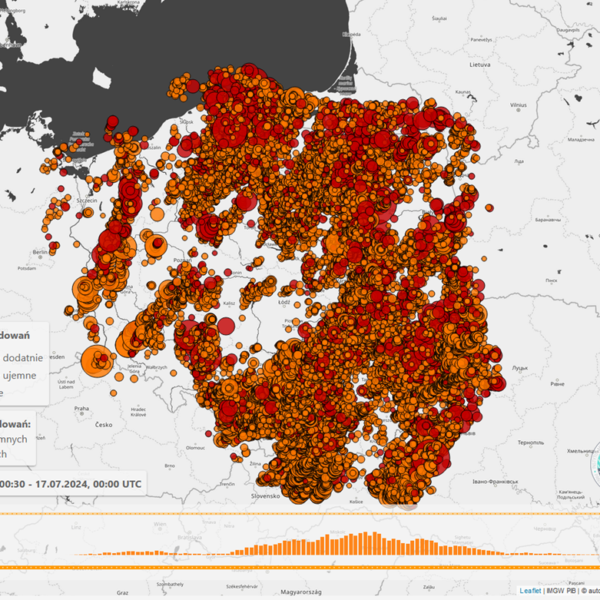Click the 'Slovensko' country label
This screenshot has height=600, width=600.
[x=266, y=496]
